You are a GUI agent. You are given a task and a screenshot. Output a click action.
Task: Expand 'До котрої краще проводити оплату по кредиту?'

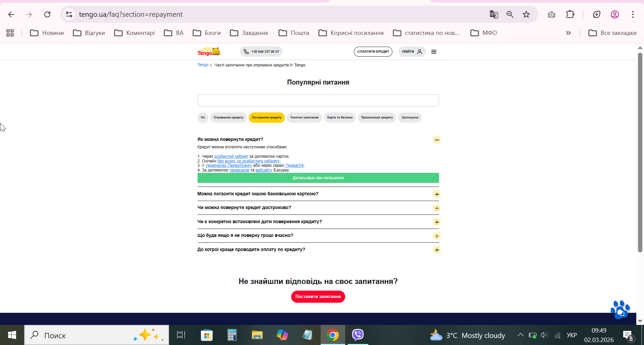point(436,250)
